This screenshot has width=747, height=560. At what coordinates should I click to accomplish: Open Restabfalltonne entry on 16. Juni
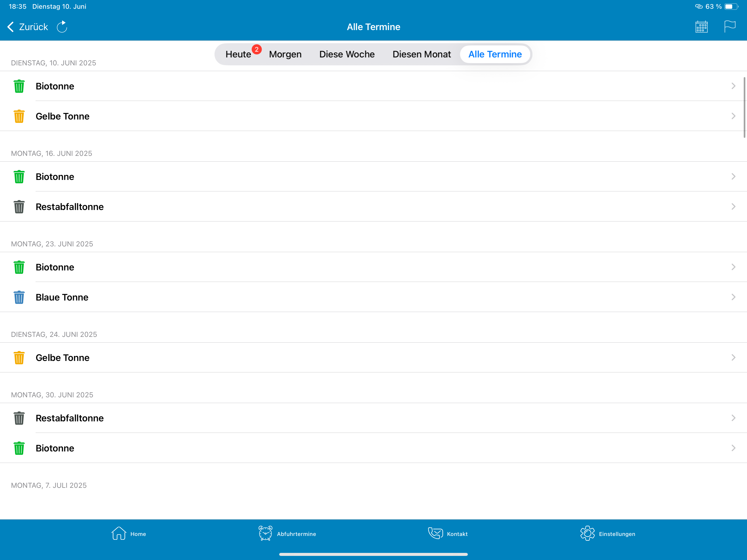click(x=373, y=206)
